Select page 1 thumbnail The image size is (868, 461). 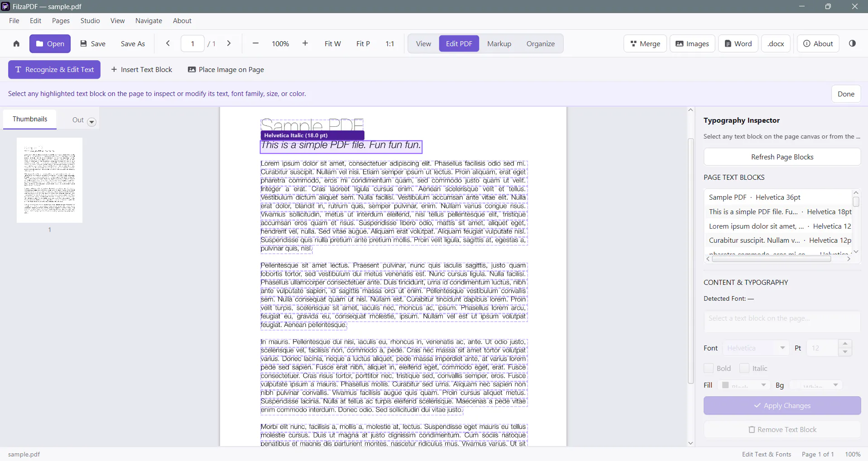click(x=49, y=180)
